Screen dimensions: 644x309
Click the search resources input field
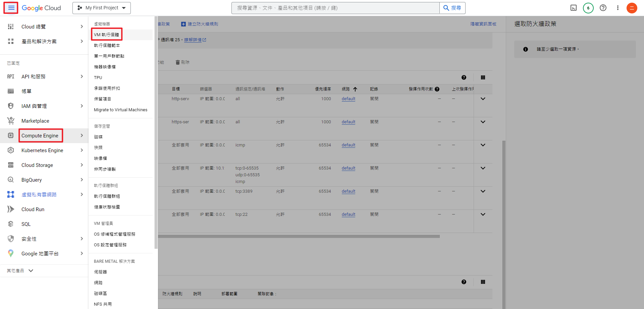pos(335,8)
